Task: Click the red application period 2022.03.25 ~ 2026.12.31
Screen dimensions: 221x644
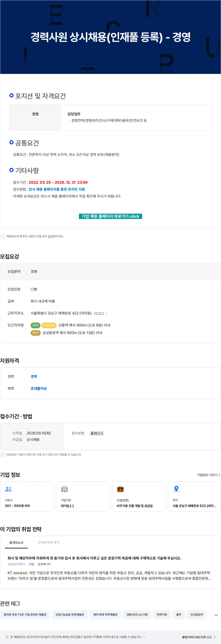Action: [x=58, y=182]
